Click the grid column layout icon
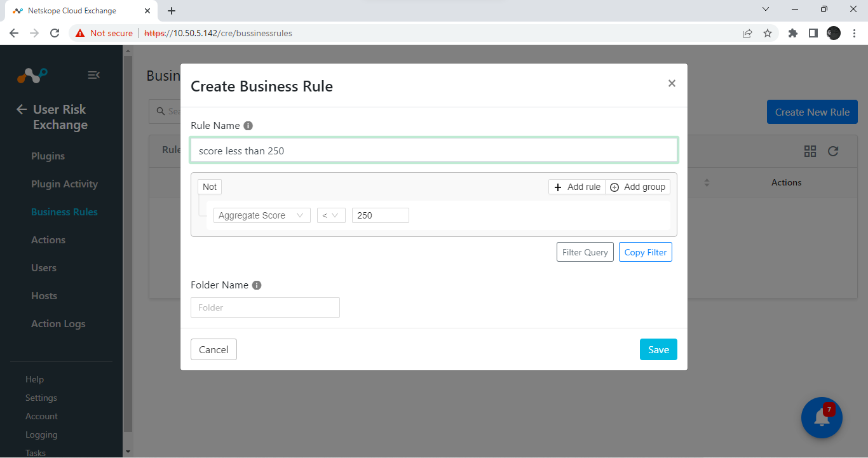Image resolution: width=868 pixels, height=458 pixels. tap(810, 151)
